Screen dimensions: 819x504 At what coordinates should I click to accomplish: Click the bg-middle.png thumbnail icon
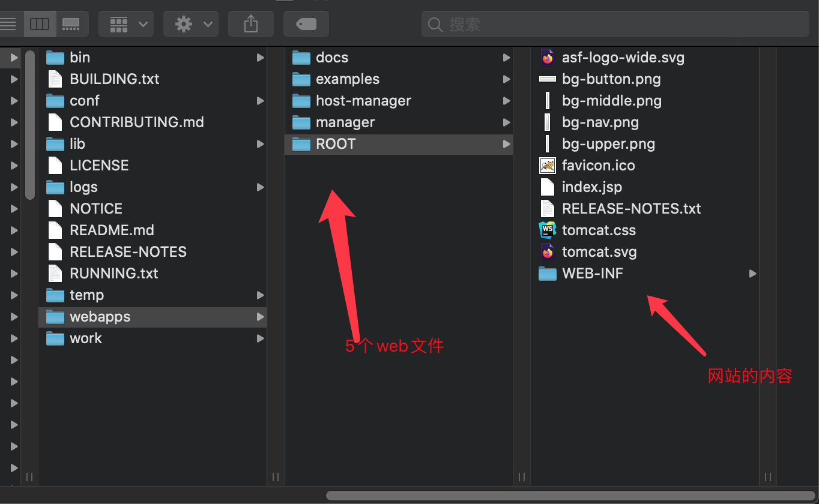click(547, 101)
